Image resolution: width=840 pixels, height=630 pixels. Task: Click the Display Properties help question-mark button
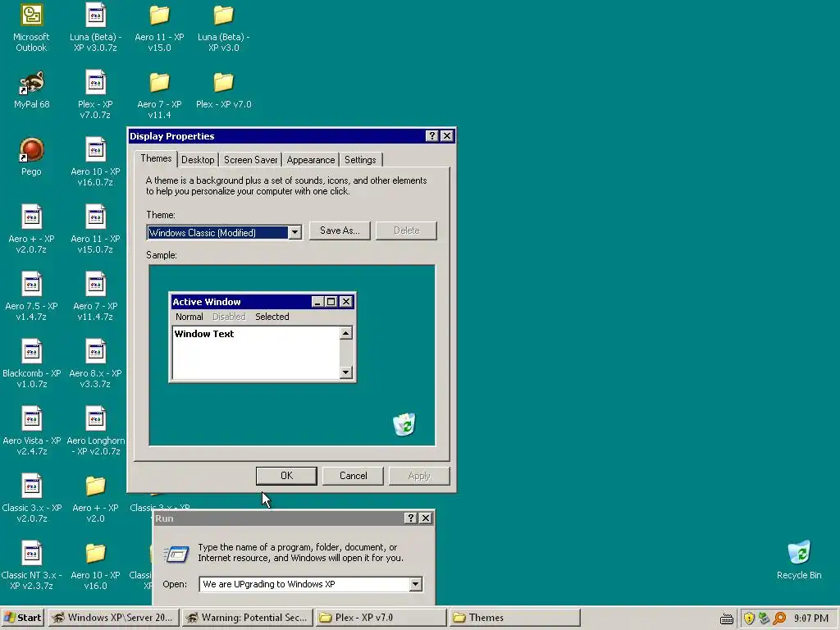coord(432,136)
